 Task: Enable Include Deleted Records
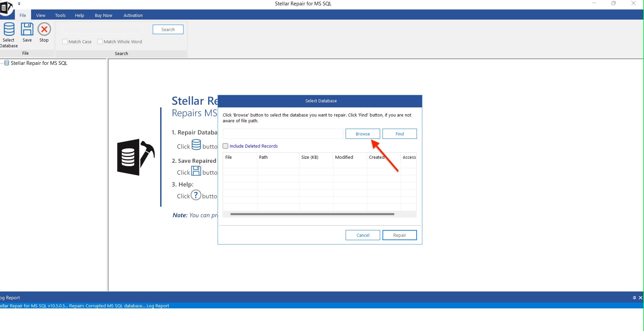point(225,146)
